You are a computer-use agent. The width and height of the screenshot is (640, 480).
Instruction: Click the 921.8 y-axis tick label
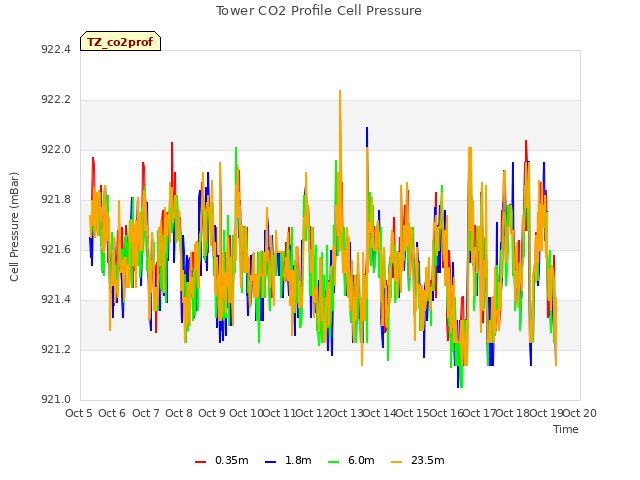click(56, 200)
